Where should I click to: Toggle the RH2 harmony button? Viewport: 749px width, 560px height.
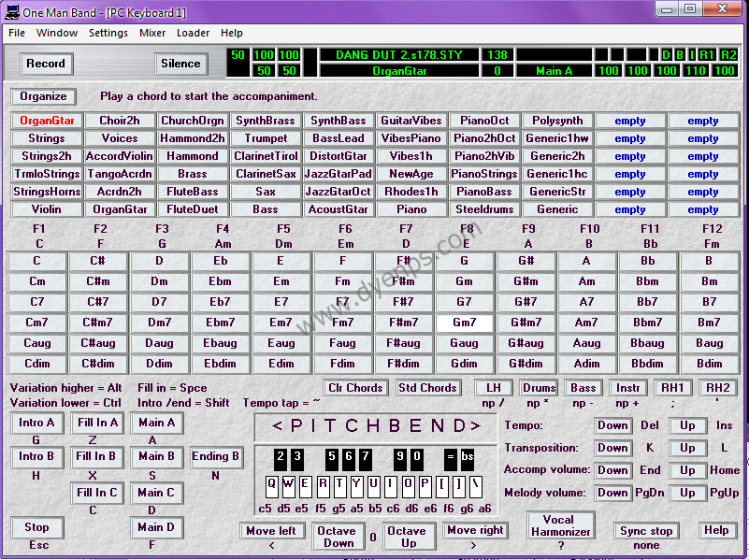718,387
